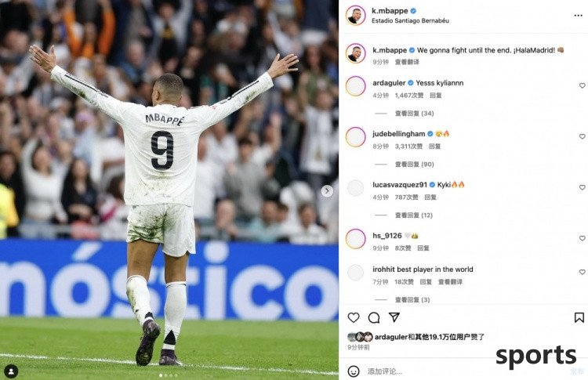Open the three-dot more options menu
This screenshot has height=380, width=588.
pos(578,16)
